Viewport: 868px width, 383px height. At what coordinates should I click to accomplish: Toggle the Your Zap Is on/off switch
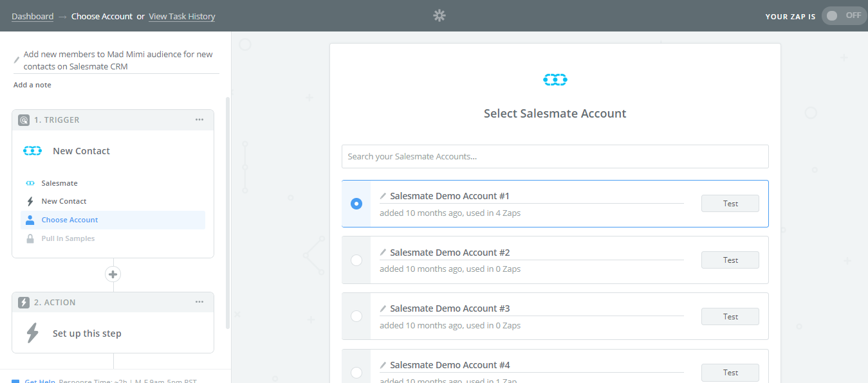coord(844,15)
